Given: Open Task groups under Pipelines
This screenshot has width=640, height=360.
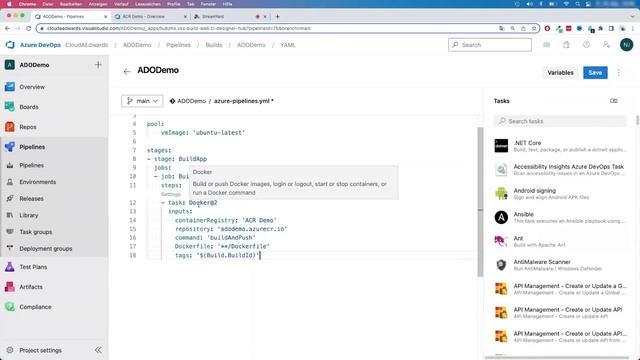Looking at the screenshot, I should tap(36, 232).
